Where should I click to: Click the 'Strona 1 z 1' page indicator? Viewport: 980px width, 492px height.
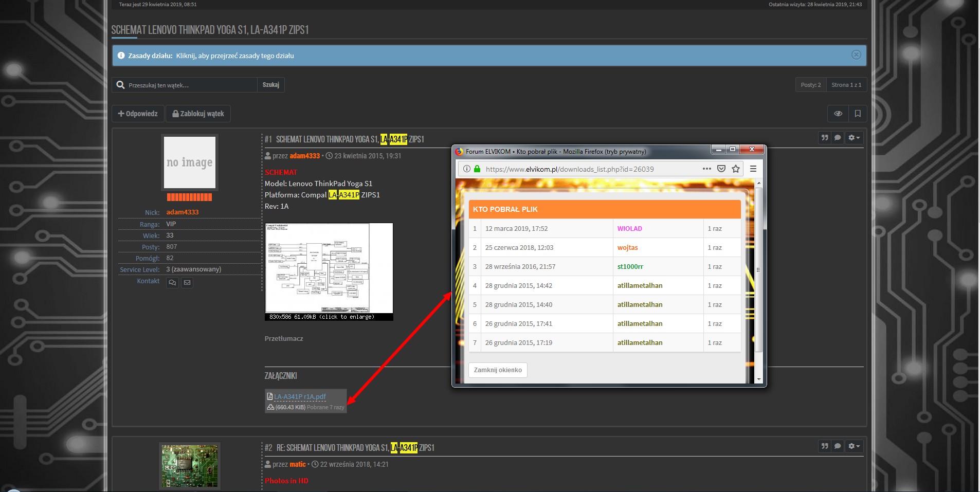tap(846, 85)
